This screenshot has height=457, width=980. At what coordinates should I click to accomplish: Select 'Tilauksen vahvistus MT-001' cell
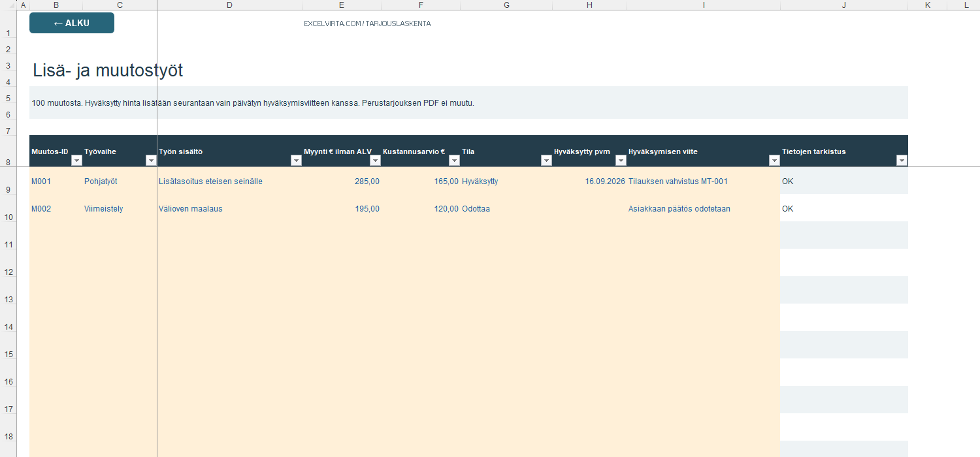pos(704,181)
